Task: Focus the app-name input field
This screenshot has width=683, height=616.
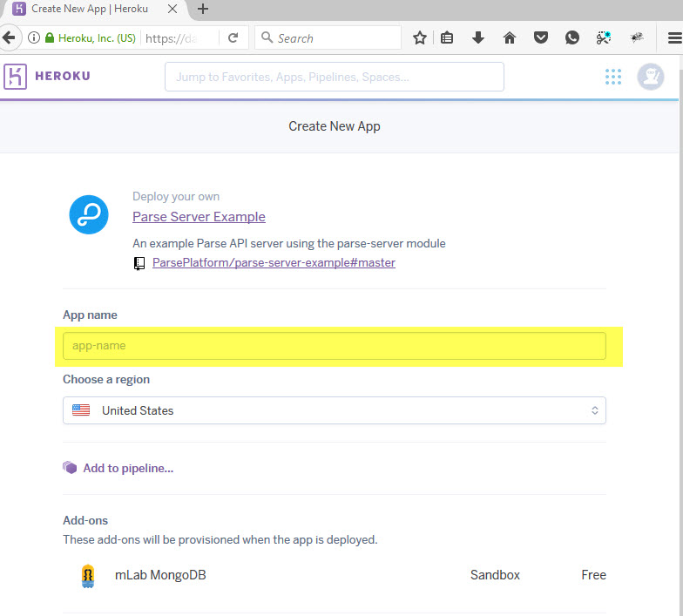Action: (x=335, y=346)
